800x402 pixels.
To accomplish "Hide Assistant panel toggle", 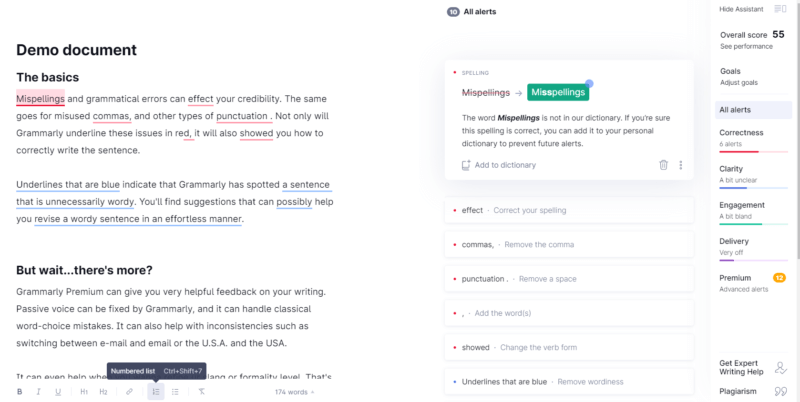I will pos(752,9).
